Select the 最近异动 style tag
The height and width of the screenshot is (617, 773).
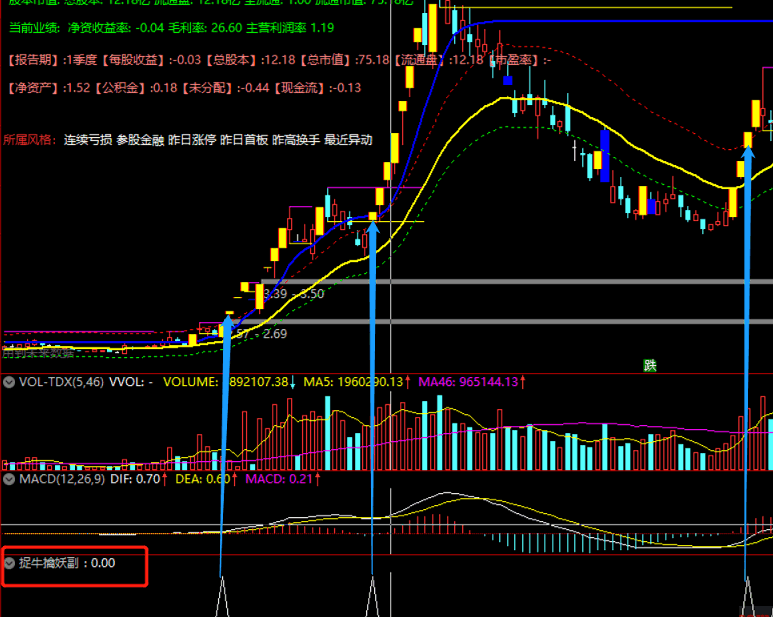(x=348, y=140)
